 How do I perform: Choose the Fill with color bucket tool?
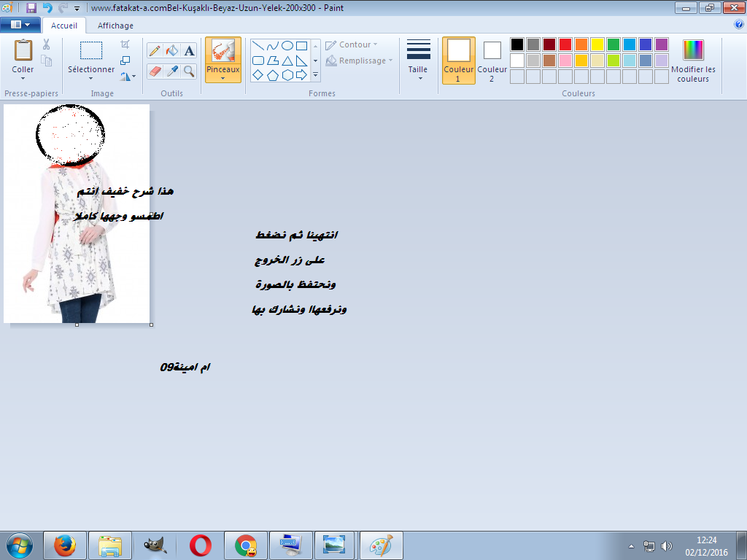point(172,50)
